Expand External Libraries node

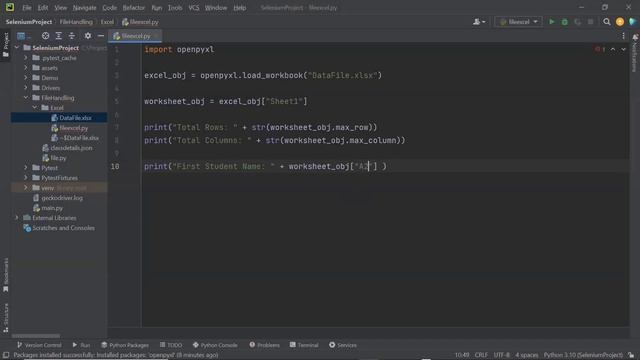(17, 218)
